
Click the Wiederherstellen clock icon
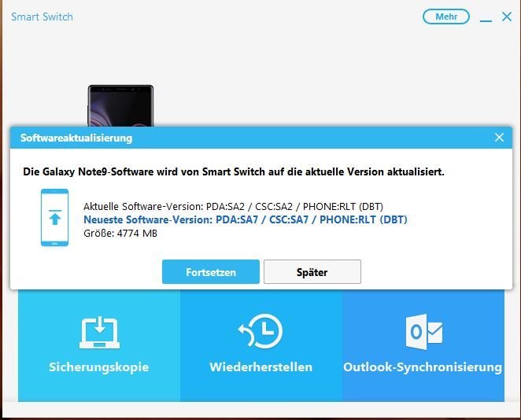click(260, 331)
